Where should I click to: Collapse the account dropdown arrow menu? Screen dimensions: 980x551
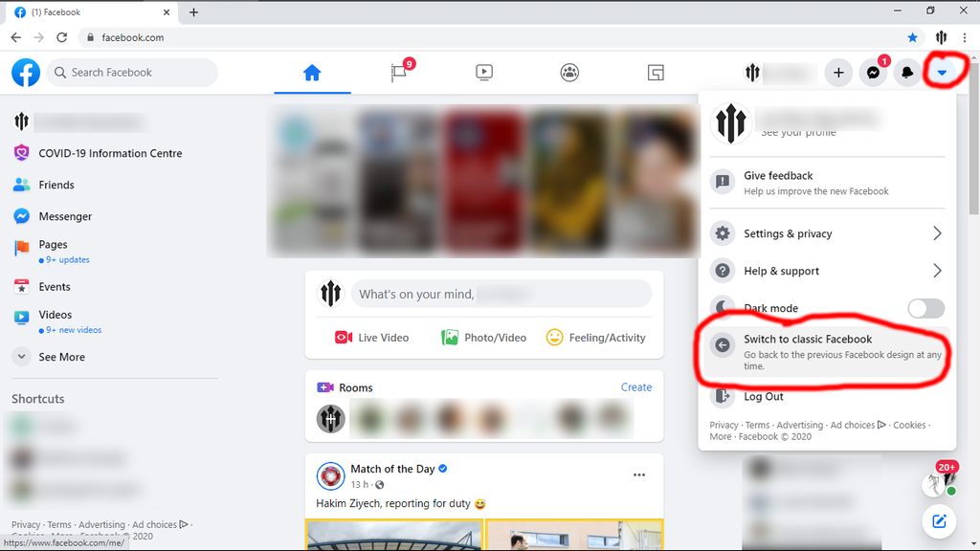(x=942, y=73)
